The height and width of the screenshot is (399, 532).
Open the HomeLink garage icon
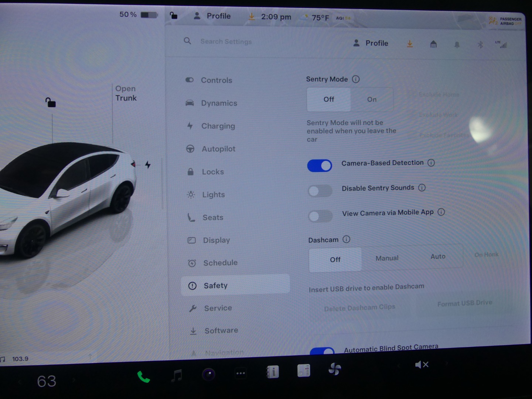coord(433,44)
